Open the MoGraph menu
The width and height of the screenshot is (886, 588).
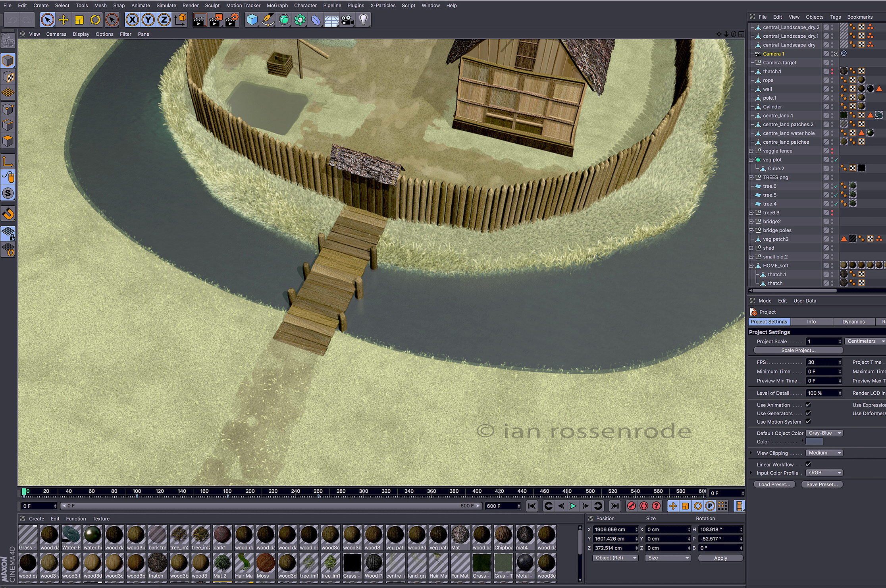coord(277,6)
